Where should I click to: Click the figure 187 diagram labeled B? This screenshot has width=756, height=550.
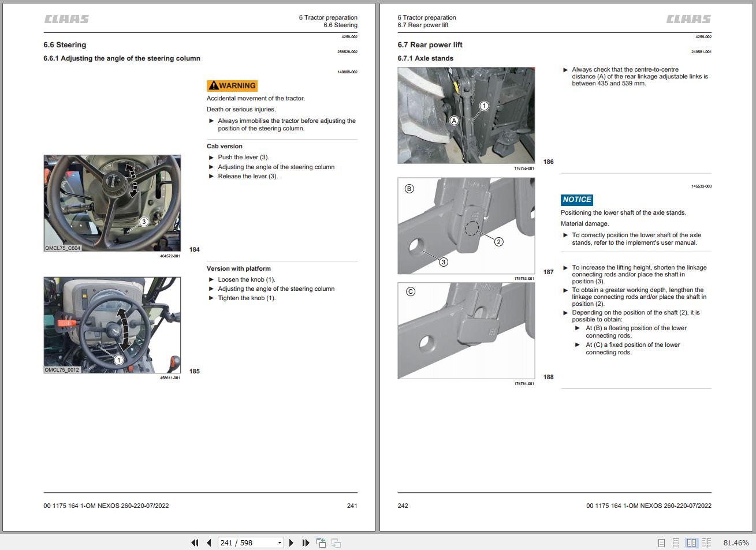click(x=466, y=226)
